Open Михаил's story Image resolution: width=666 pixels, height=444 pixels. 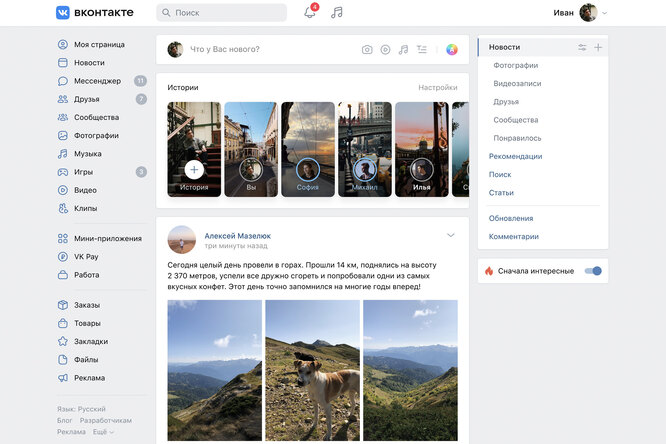365,149
